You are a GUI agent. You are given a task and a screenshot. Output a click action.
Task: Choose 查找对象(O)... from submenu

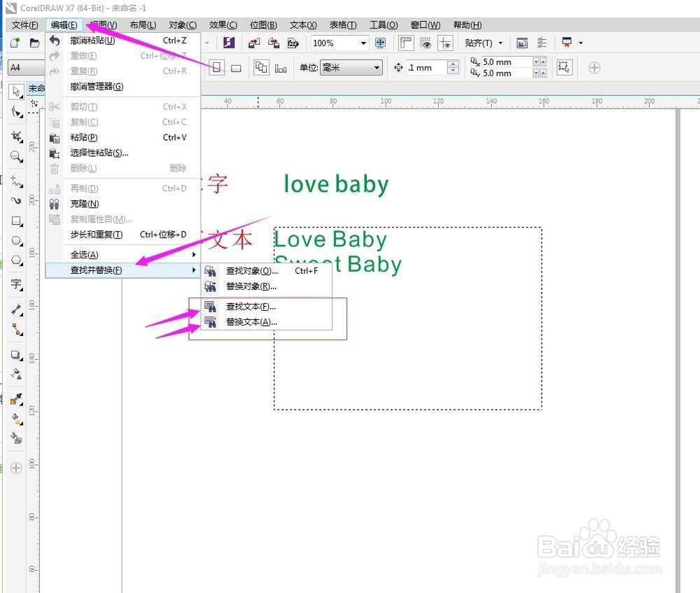pos(267,271)
